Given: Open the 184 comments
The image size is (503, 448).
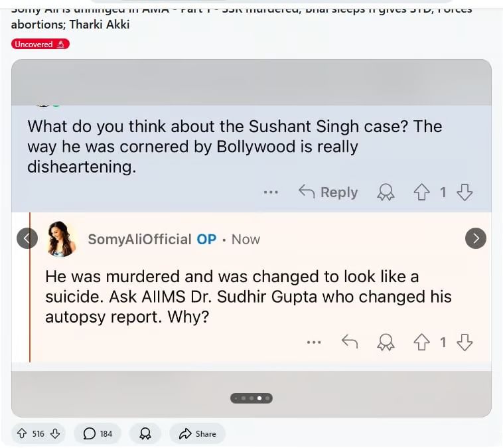Looking at the screenshot, I should coord(98,433).
